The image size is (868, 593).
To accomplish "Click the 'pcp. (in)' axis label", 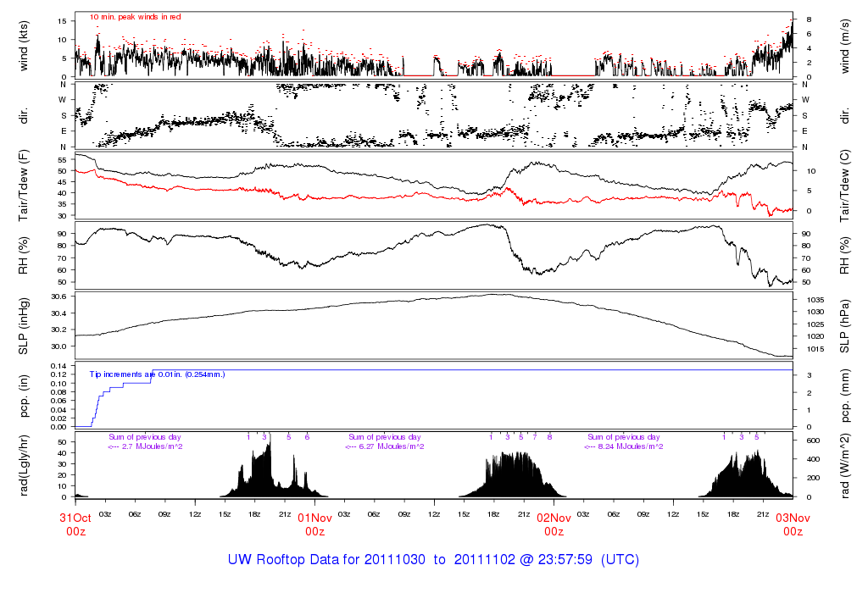I will 25,396.
